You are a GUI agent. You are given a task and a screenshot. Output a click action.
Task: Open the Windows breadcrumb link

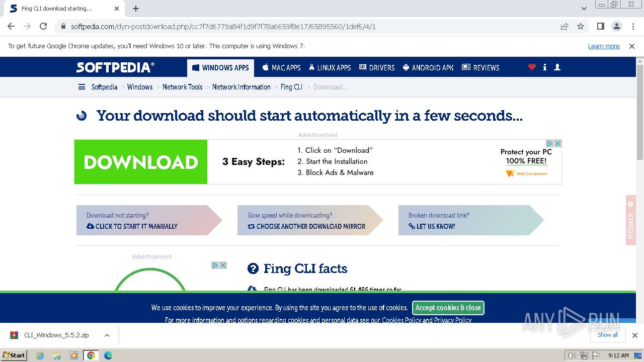tap(140, 87)
